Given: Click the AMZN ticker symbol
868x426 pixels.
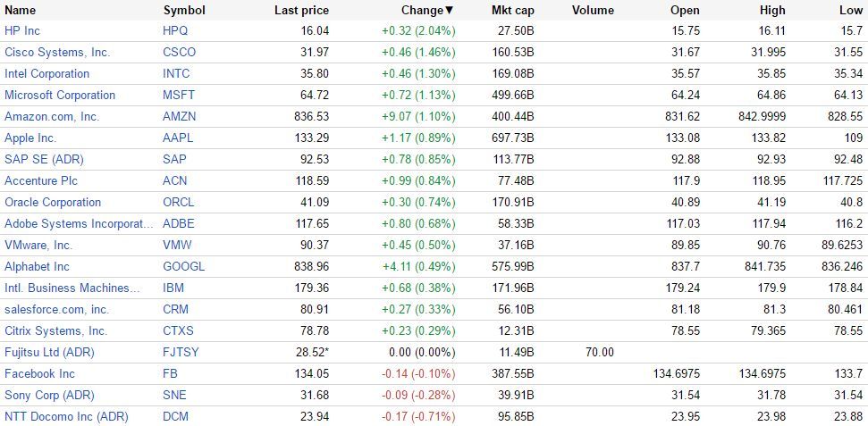Looking at the screenshot, I should (x=180, y=116).
